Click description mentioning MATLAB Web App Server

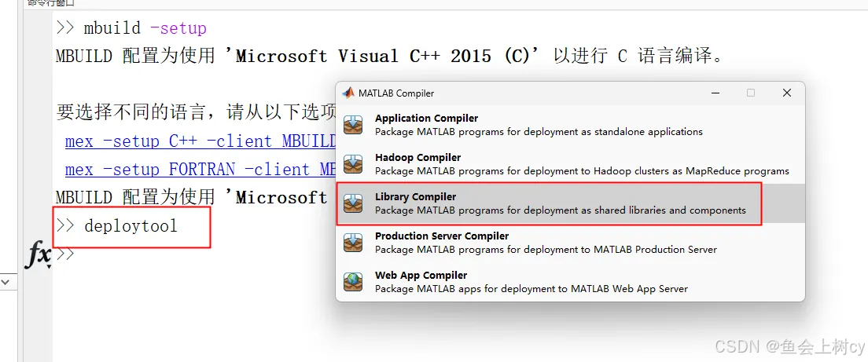click(x=531, y=288)
